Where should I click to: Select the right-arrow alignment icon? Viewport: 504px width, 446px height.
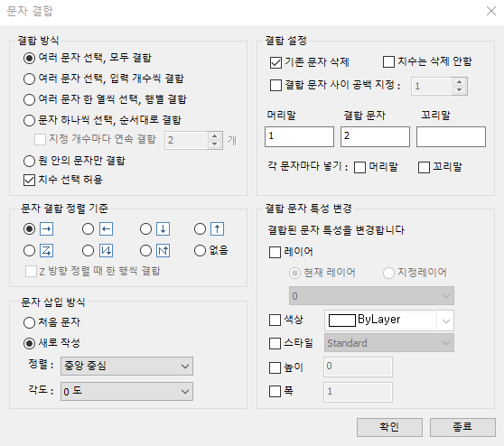pos(47,229)
